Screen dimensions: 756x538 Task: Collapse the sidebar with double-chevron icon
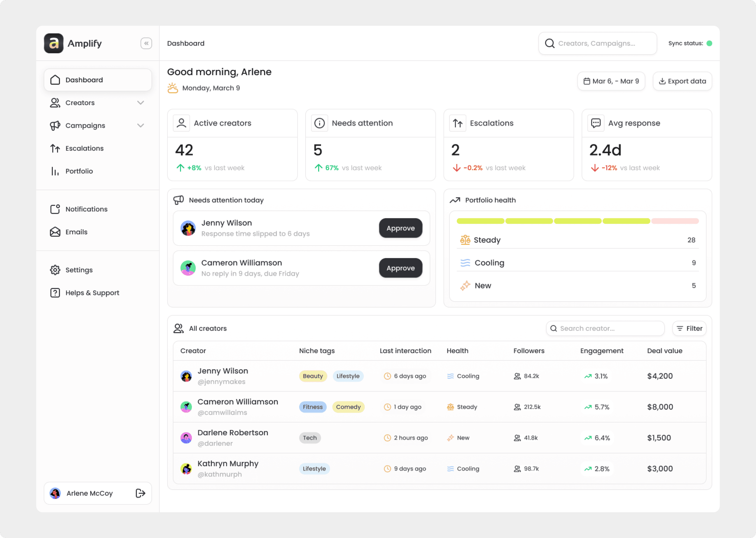[146, 43]
